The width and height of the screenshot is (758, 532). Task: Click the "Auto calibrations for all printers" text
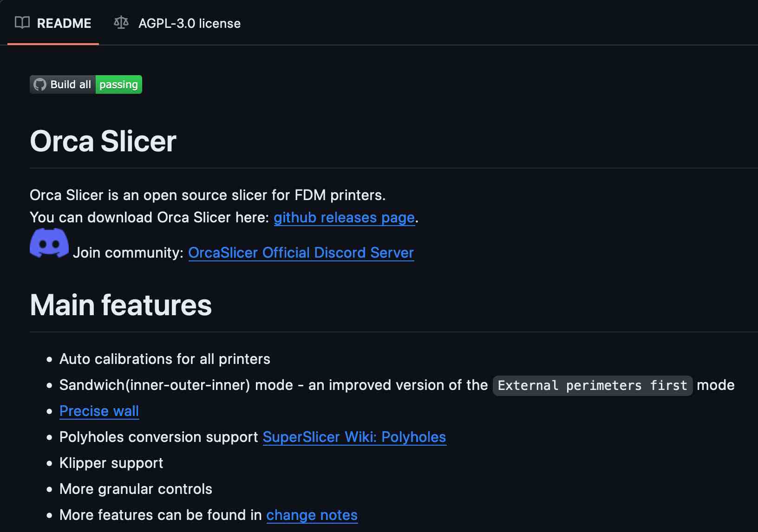[164, 359]
